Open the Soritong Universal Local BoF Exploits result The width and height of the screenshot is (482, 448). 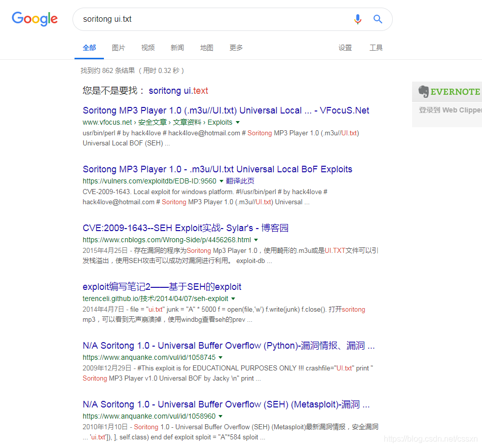[217, 169]
